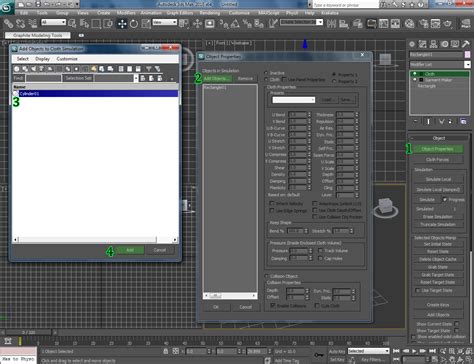Open the Create command panel tab
474x364 pixels.
tap(412, 44)
